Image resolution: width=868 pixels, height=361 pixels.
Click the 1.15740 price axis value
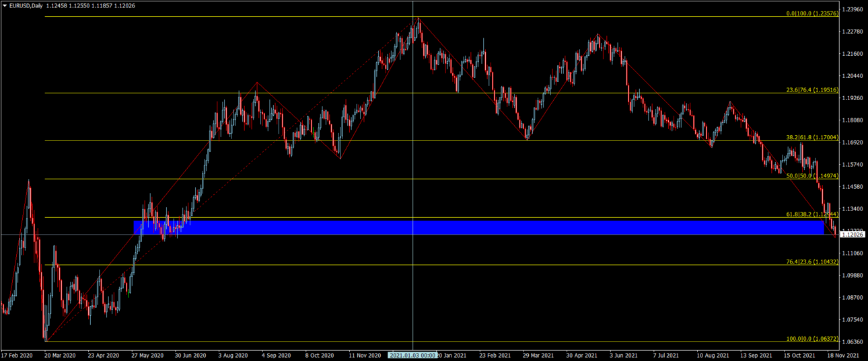[x=853, y=165]
